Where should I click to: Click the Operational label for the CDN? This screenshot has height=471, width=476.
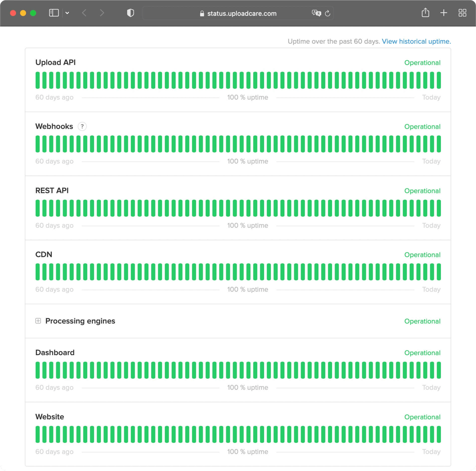422,255
